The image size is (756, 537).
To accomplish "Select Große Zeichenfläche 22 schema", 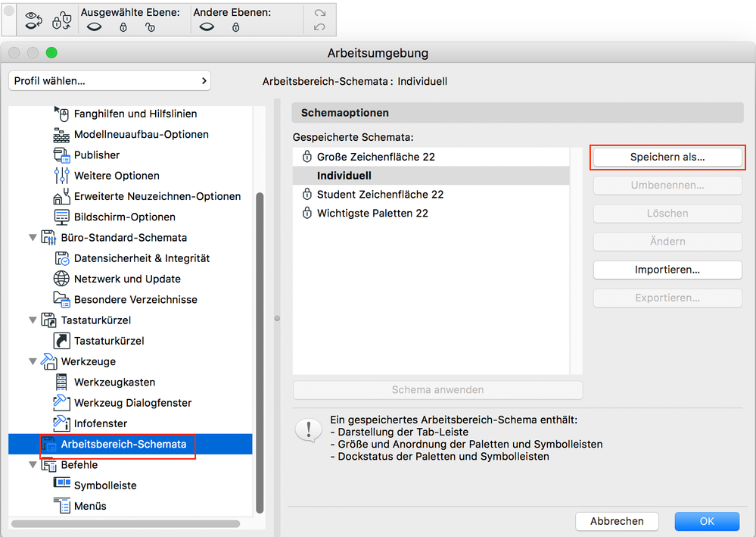I will tap(431, 157).
